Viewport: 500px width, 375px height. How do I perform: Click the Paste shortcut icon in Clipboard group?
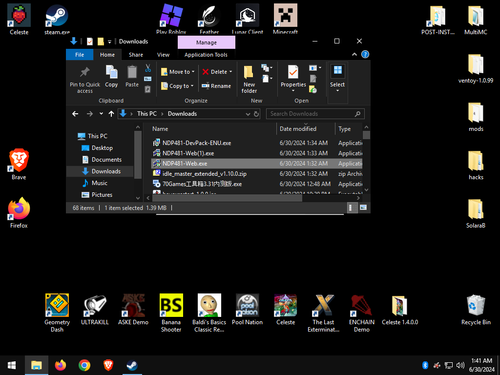tap(148, 89)
